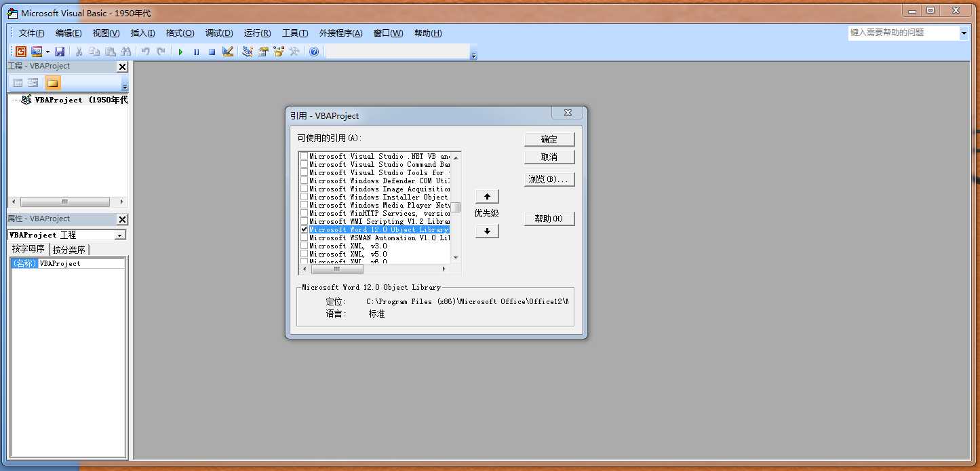
Task: Click references list scroll-down arrow
Action: [456, 258]
